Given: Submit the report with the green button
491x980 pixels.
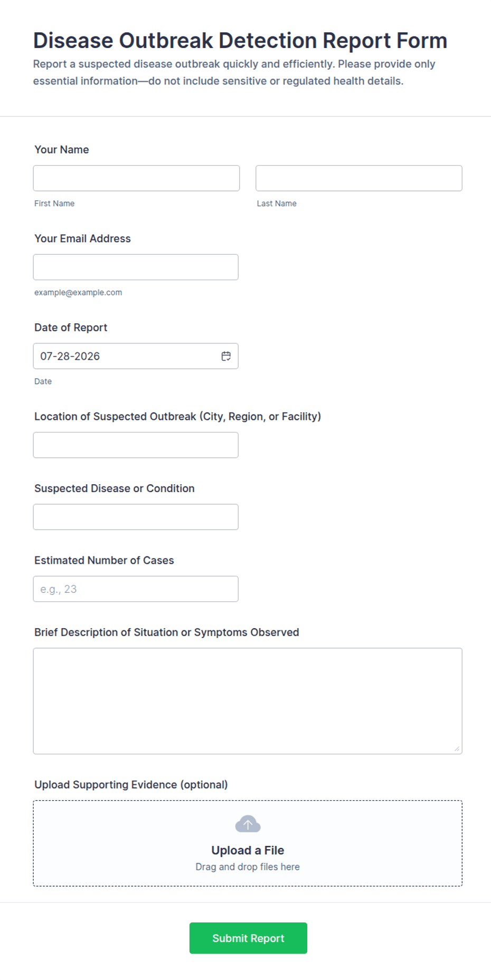Looking at the screenshot, I should pyautogui.click(x=248, y=938).
